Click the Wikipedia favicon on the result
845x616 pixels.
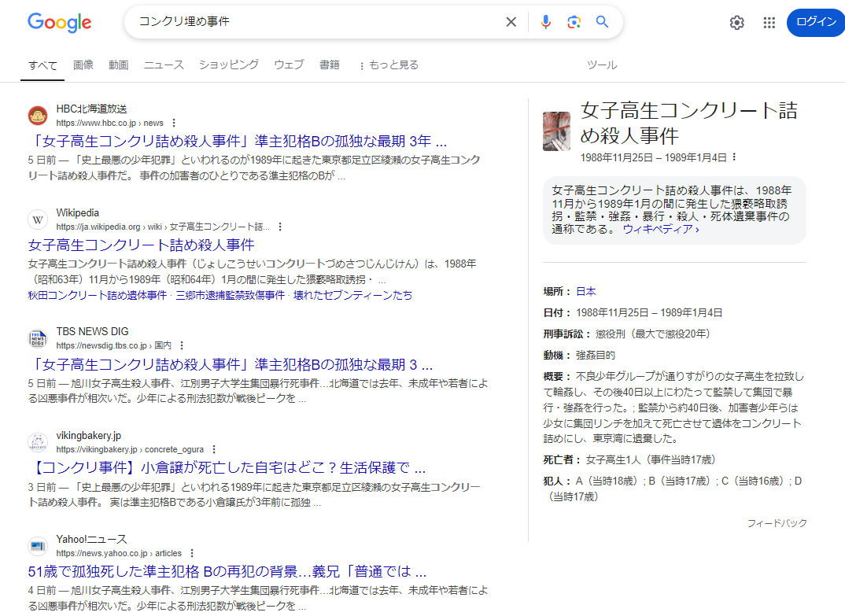click(x=37, y=219)
